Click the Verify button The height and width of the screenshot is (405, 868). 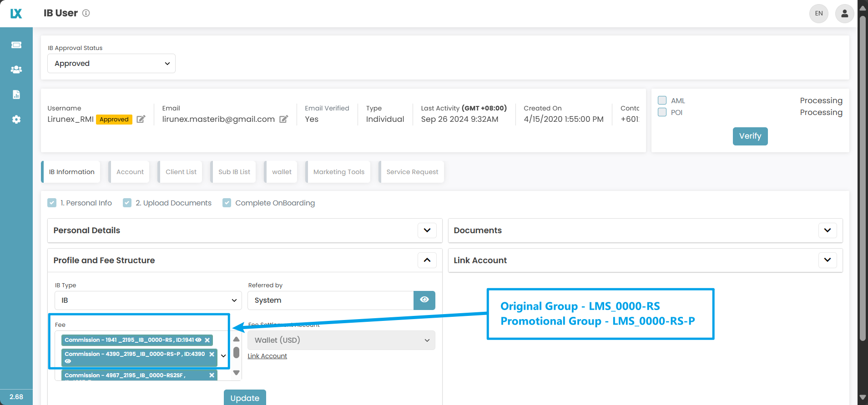click(x=750, y=136)
